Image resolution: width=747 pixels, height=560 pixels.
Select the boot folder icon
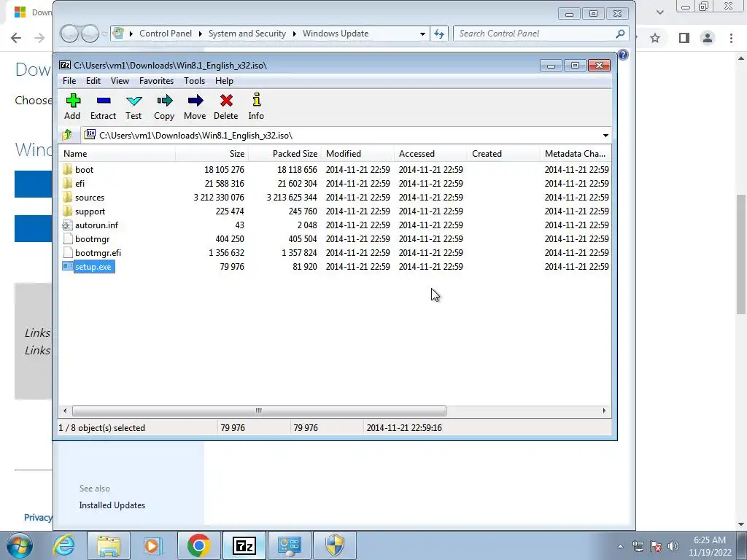(67, 169)
